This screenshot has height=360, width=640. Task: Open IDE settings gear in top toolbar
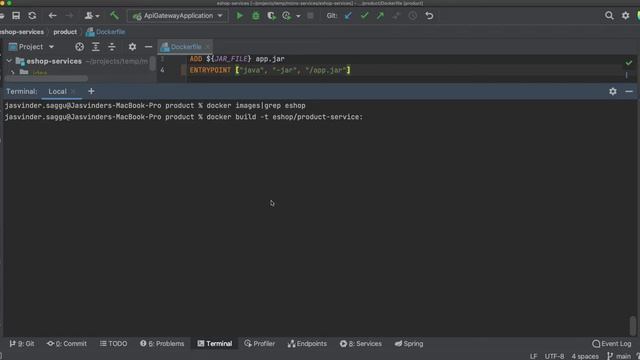point(625,16)
